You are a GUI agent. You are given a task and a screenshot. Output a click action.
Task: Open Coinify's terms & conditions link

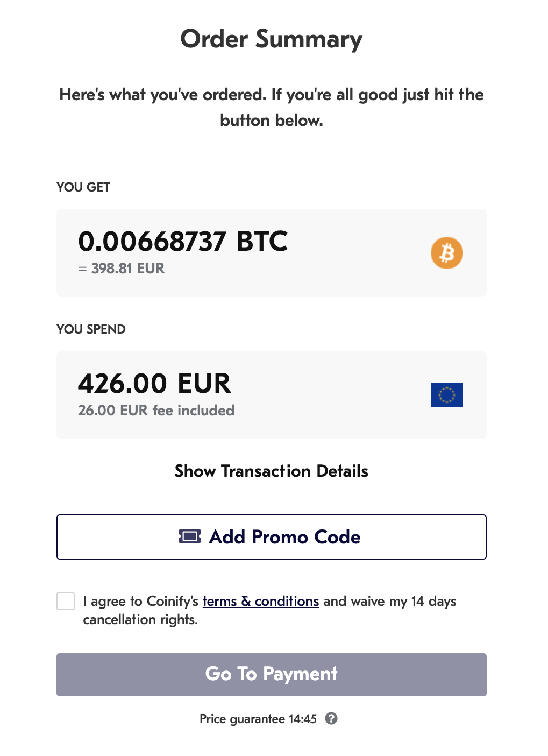click(260, 601)
